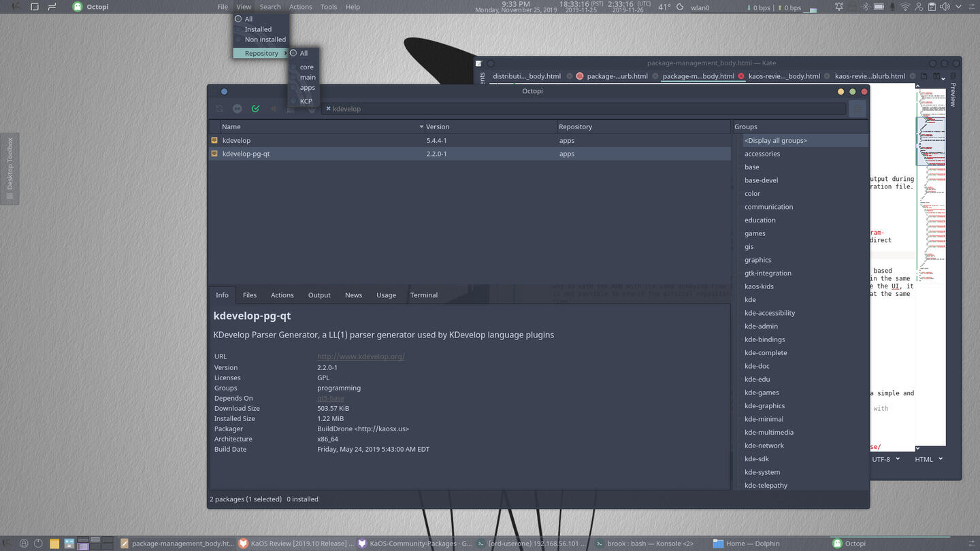
Task: Click the power/leave icon in the bottom panel
Action: [38, 544]
